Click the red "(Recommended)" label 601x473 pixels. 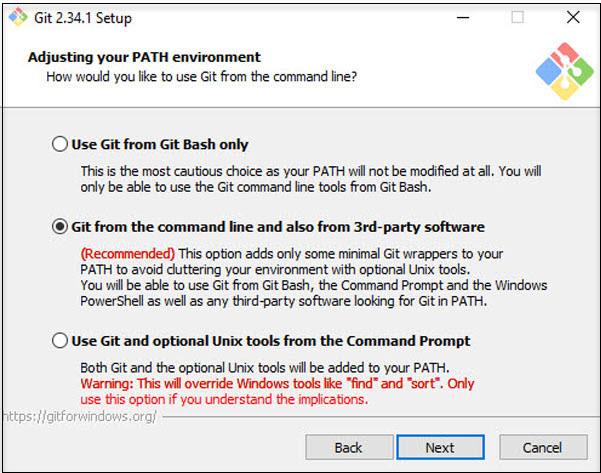pyautogui.click(x=127, y=254)
